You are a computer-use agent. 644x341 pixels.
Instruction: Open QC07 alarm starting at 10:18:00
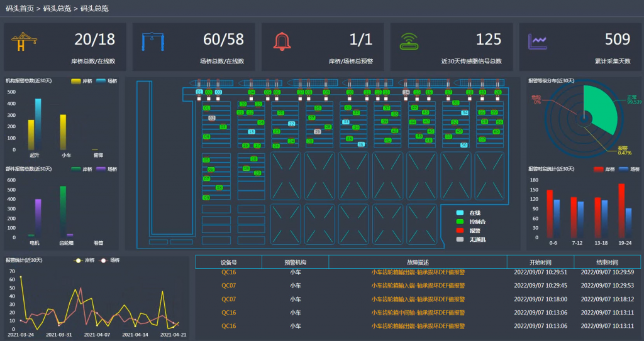click(x=418, y=299)
